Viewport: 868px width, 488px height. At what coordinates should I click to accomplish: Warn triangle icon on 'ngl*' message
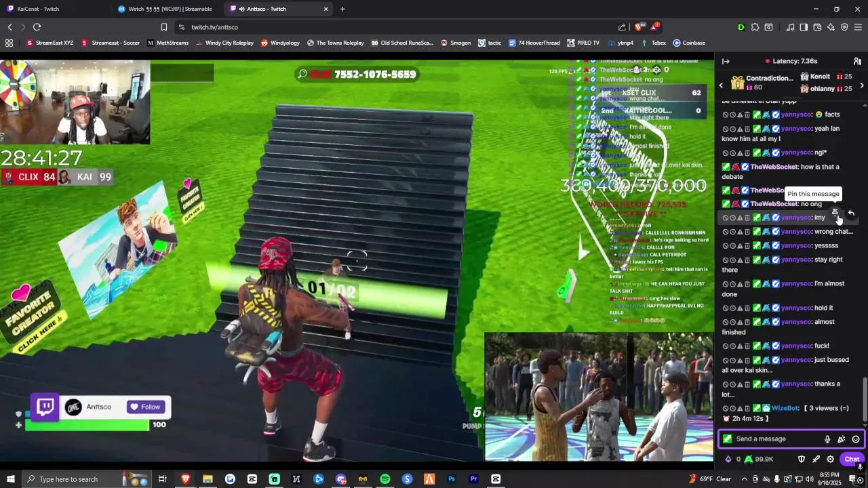click(x=740, y=153)
